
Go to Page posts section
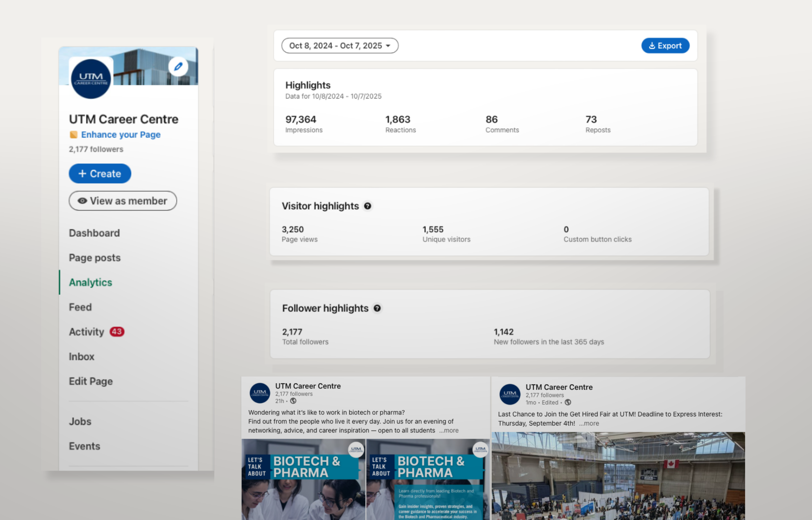click(95, 258)
